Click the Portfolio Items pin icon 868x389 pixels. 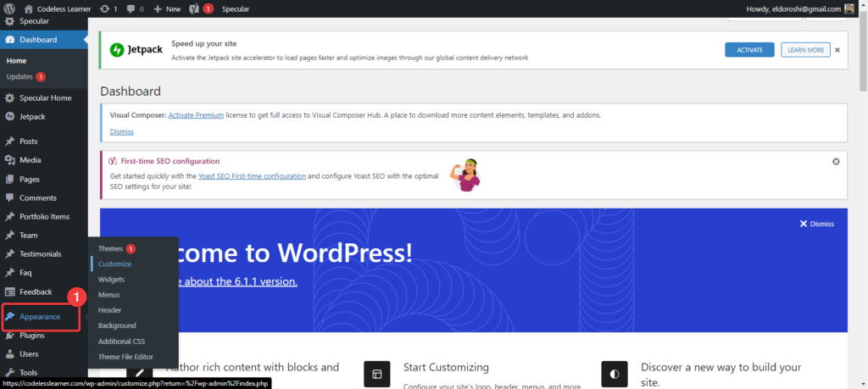pyautogui.click(x=9, y=216)
